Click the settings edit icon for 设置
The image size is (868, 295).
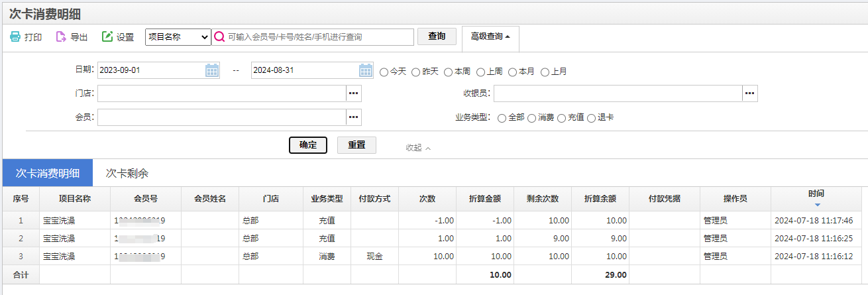coord(107,37)
